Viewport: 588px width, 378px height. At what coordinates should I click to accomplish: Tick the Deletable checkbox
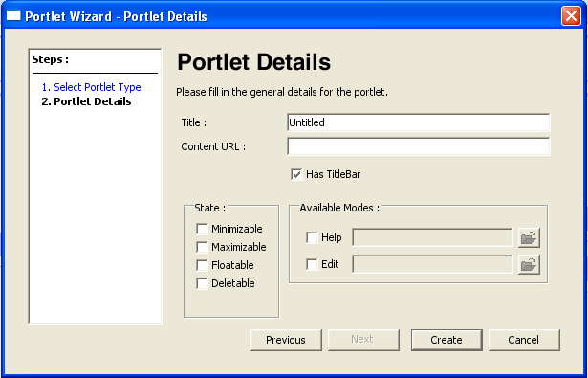coord(202,283)
